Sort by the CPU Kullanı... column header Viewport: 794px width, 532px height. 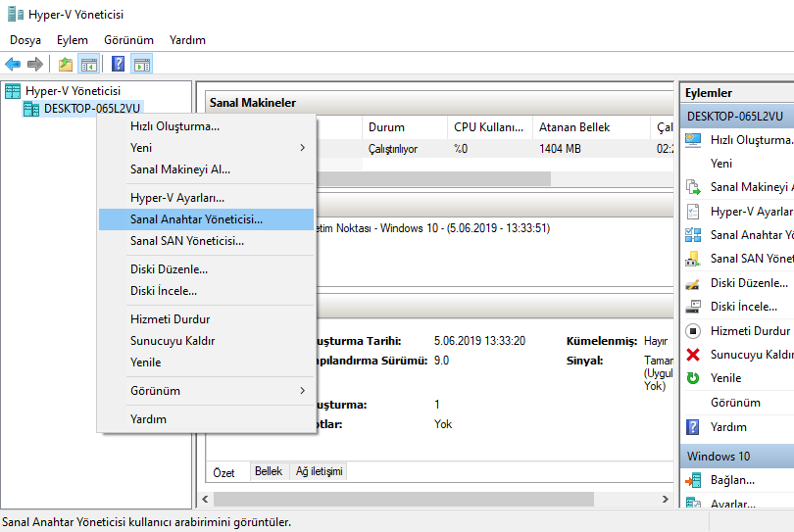tap(490, 127)
